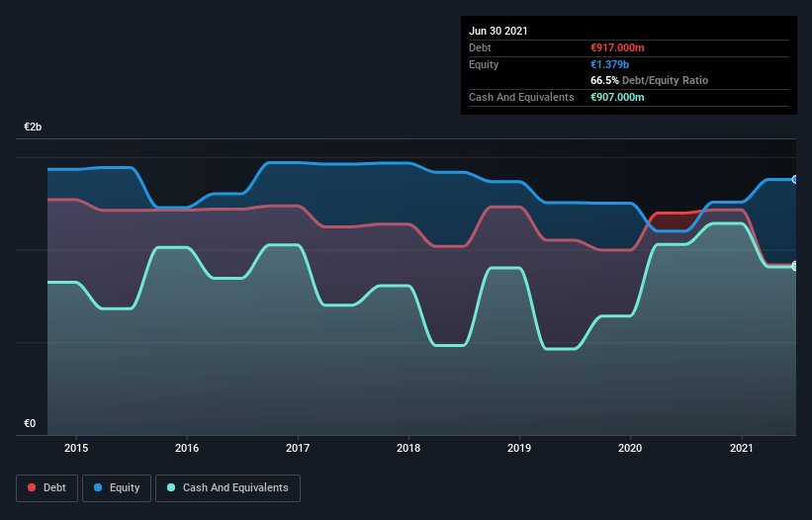This screenshot has width=812, height=520.
Task: Click the €2b y-axis label
Action: pyautogui.click(x=33, y=128)
